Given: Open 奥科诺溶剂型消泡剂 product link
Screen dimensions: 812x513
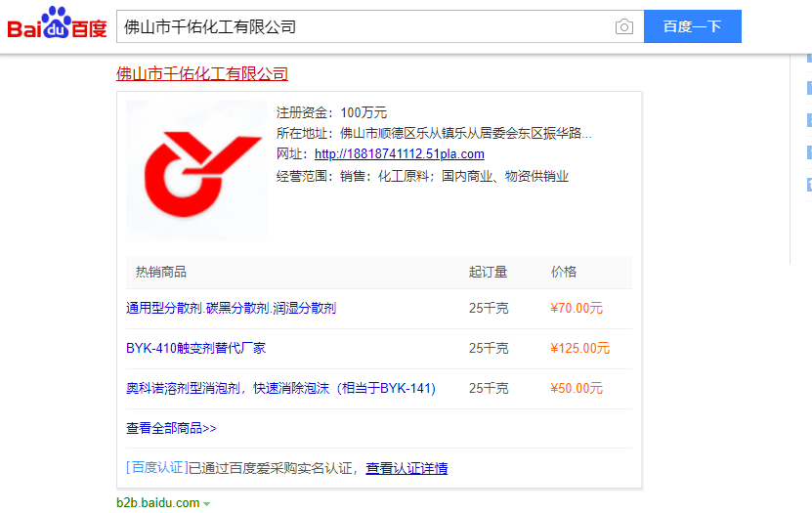Looking at the screenshot, I should tap(280, 388).
